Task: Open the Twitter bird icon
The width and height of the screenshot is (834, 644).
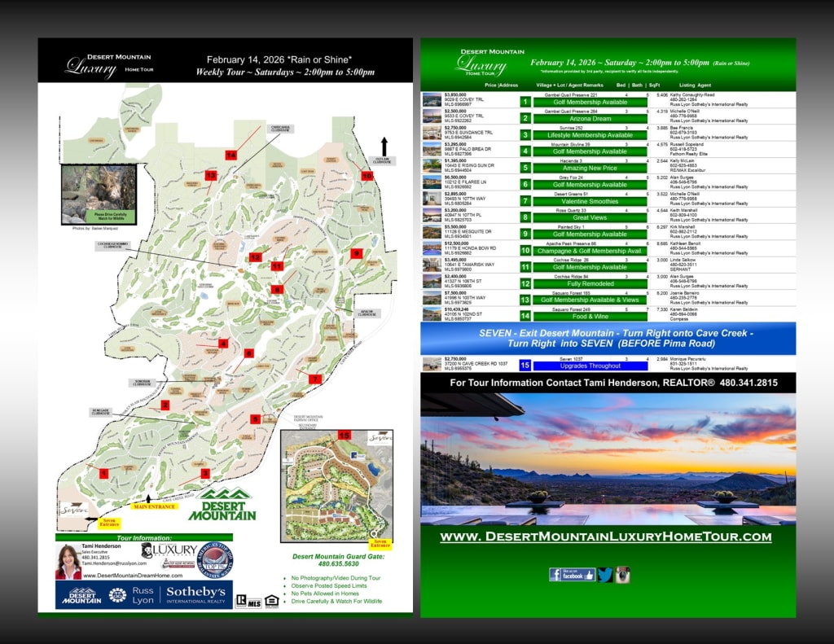Action: point(605,574)
